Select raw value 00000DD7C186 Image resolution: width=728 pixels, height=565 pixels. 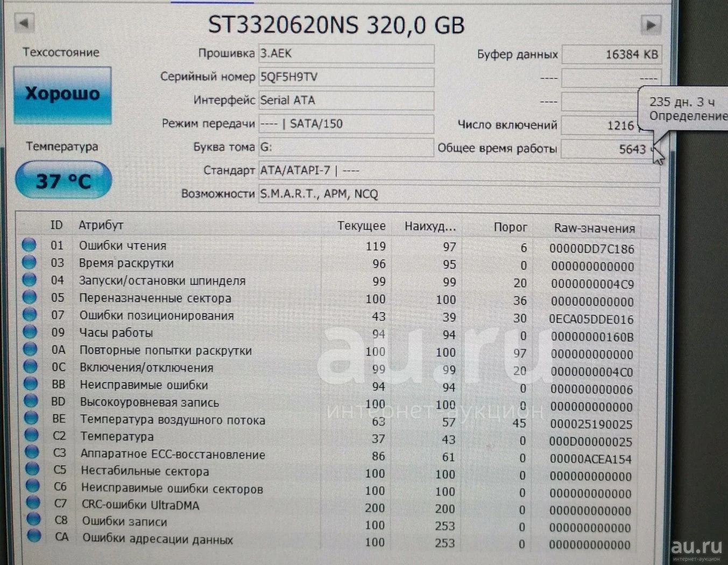592,249
